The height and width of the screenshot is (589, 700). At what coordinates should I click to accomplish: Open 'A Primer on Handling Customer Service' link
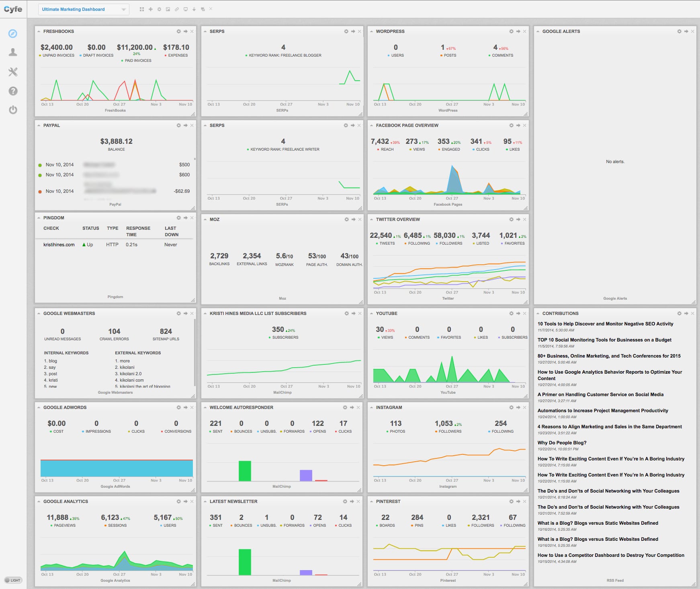[600, 395]
